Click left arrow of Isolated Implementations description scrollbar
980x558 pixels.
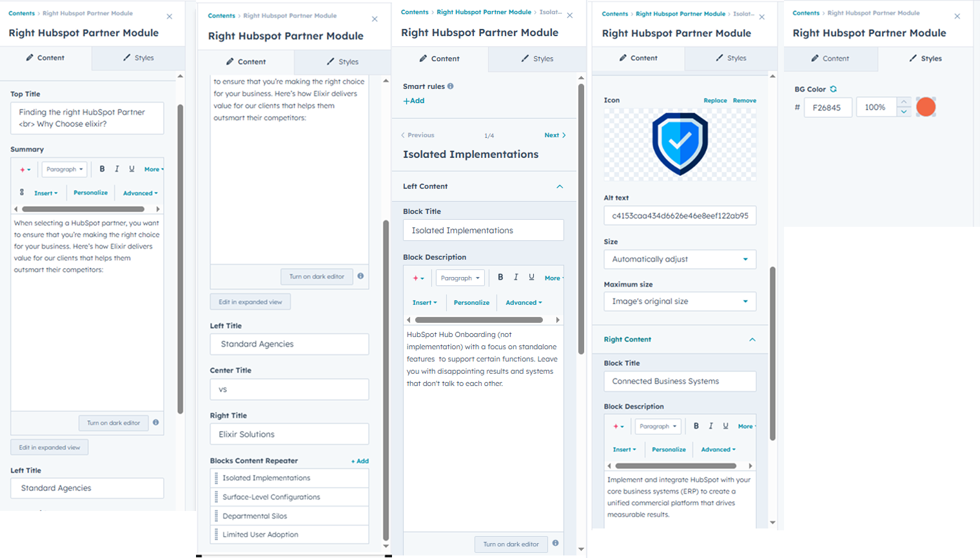pos(409,320)
